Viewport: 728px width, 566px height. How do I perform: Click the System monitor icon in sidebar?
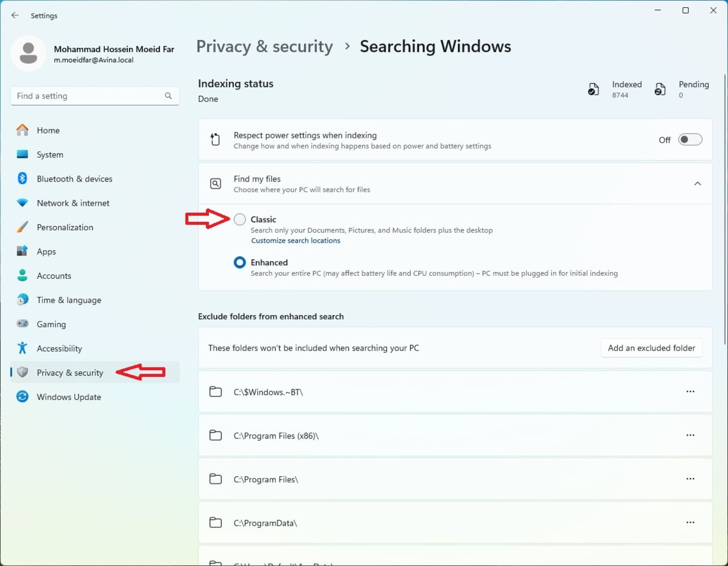tap(22, 154)
